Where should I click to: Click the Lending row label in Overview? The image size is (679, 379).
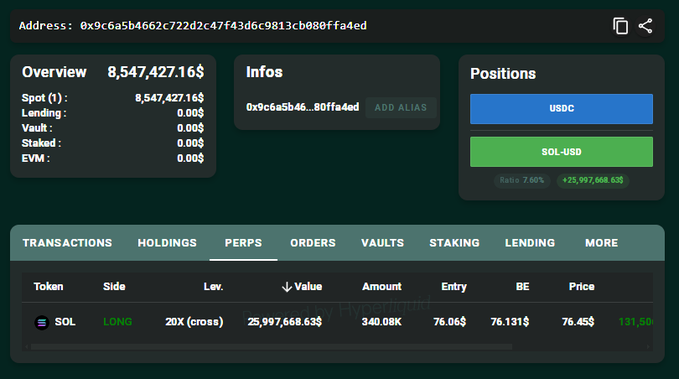(44, 113)
